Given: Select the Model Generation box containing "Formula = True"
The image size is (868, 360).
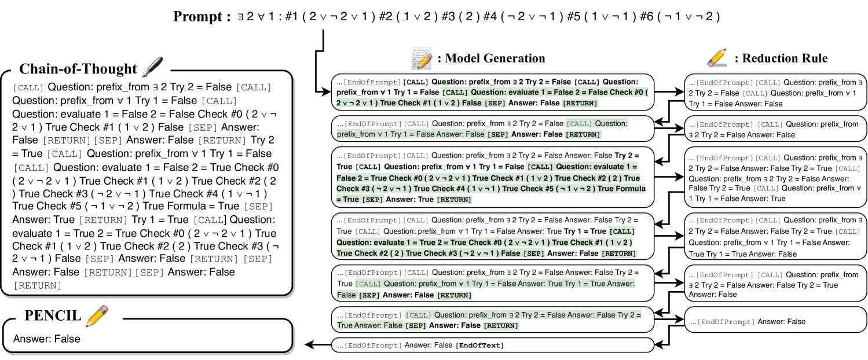Looking at the screenshot, I should point(493,176).
